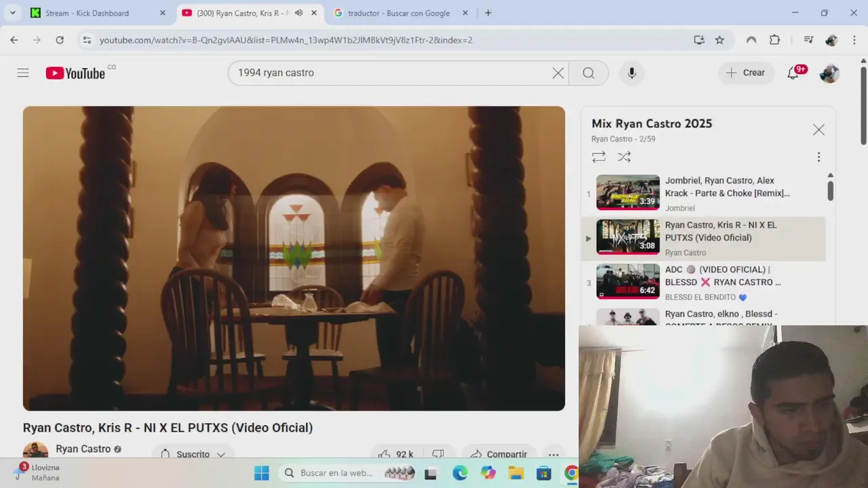
Task: Open Microsoft Store from the taskbar
Action: (x=544, y=473)
